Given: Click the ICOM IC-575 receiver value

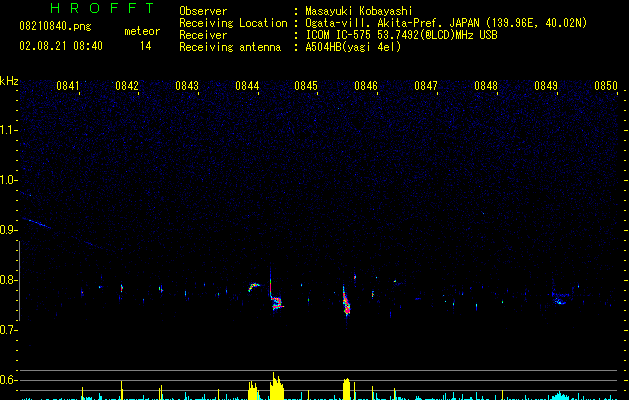Looking at the screenshot, I should pyautogui.click(x=402, y=35).
